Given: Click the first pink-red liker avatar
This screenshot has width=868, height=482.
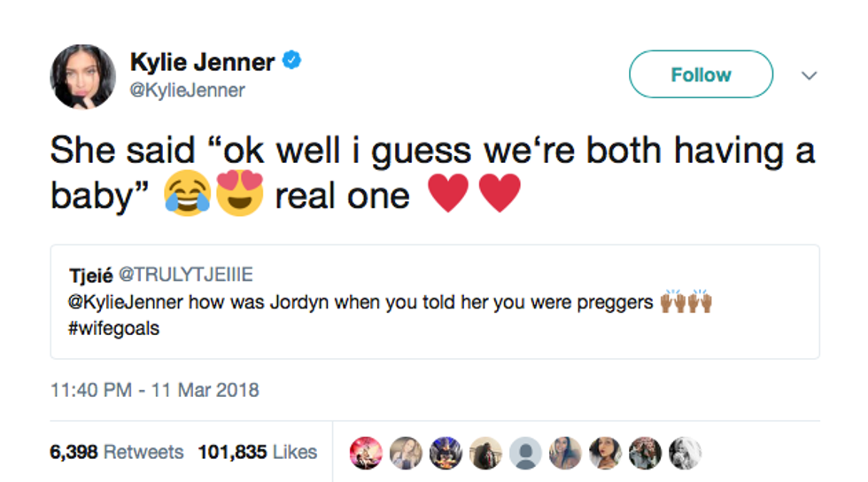Looking at the screenshot, I should click(x=367, y=453).
